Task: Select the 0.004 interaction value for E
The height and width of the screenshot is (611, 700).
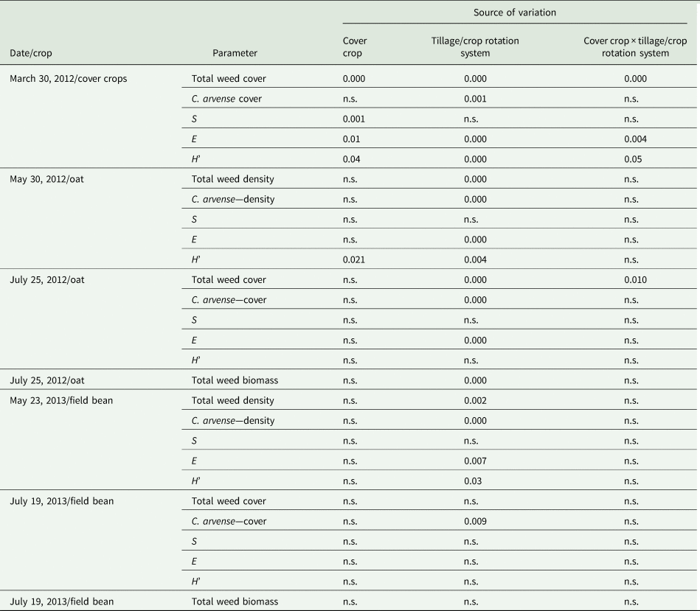Action: click(635, 139)
